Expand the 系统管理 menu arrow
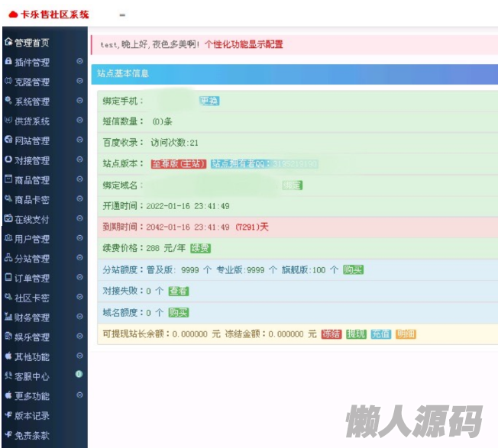 click(x=79, y=100)
